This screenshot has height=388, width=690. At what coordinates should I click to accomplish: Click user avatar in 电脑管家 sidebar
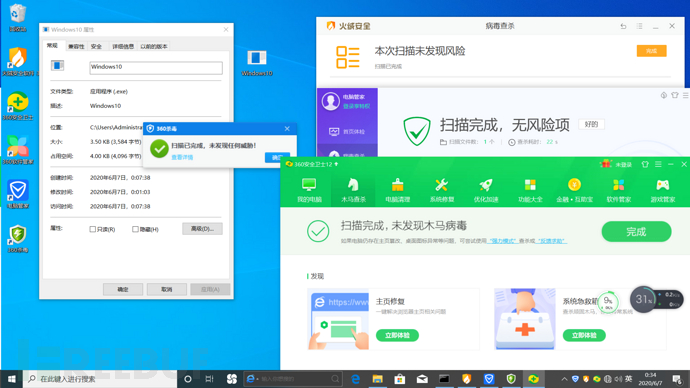click(330, 101)
